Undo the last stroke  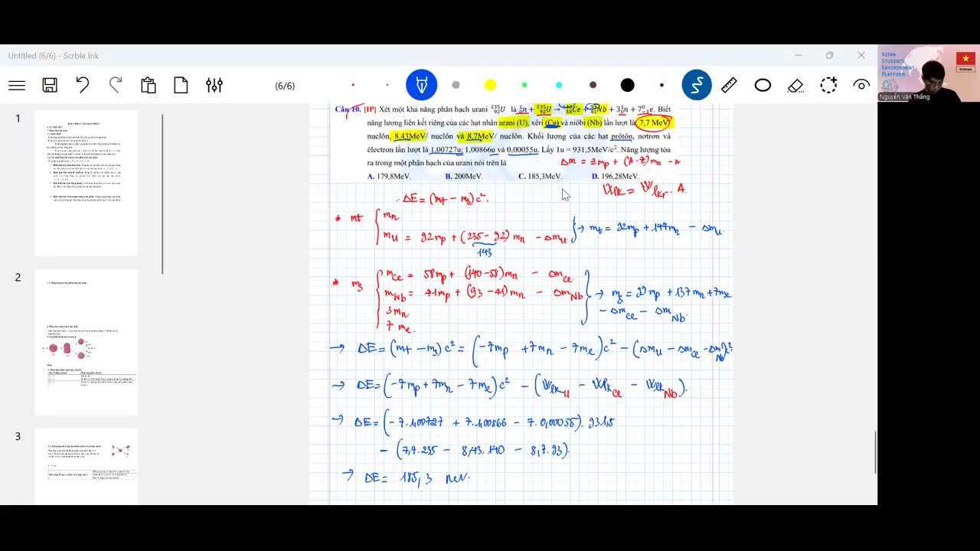coord(83,85)
